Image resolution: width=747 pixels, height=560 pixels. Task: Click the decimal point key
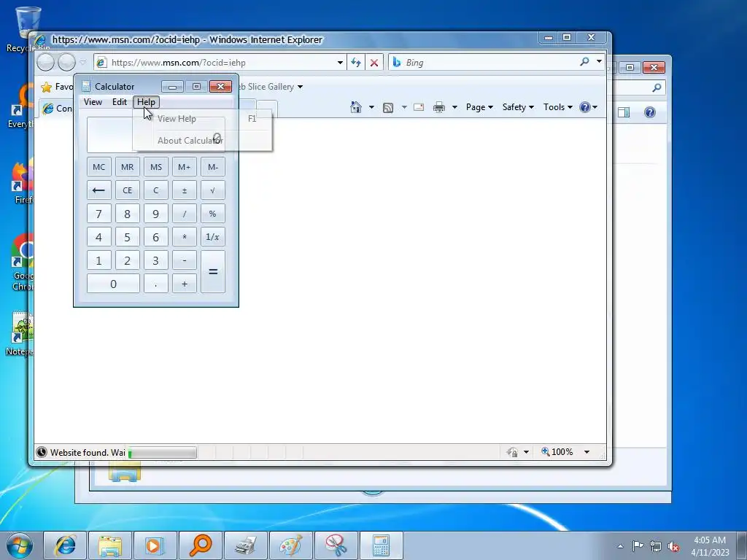pyautogui.click(x=156, y=284)
